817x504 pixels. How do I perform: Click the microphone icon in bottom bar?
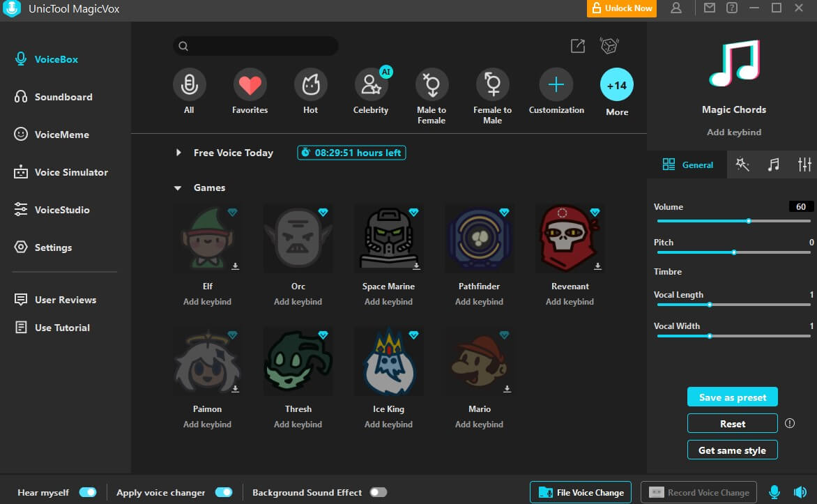774,492
